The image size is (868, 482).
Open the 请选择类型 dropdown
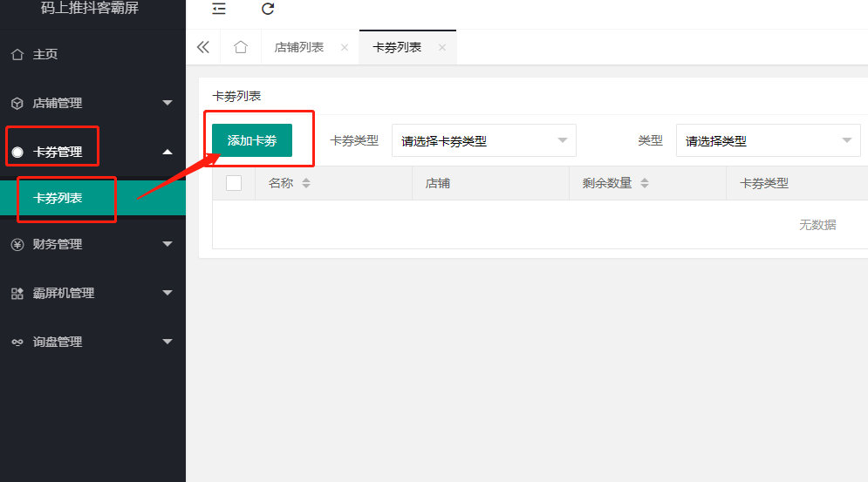(x=769, y=140)
